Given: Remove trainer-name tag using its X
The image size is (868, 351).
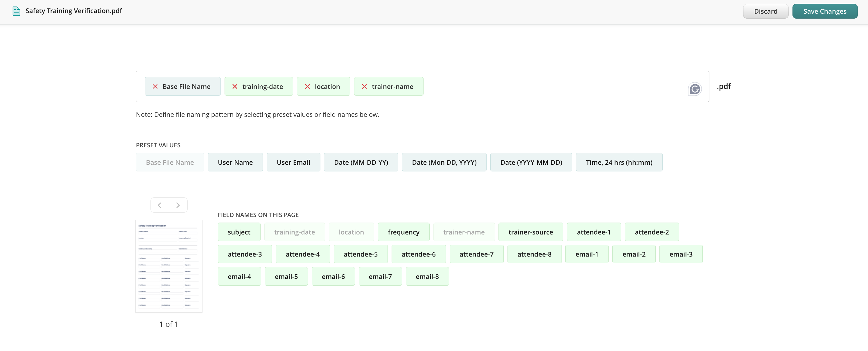Looking at the screenshot, I should [x=364, y=87].
